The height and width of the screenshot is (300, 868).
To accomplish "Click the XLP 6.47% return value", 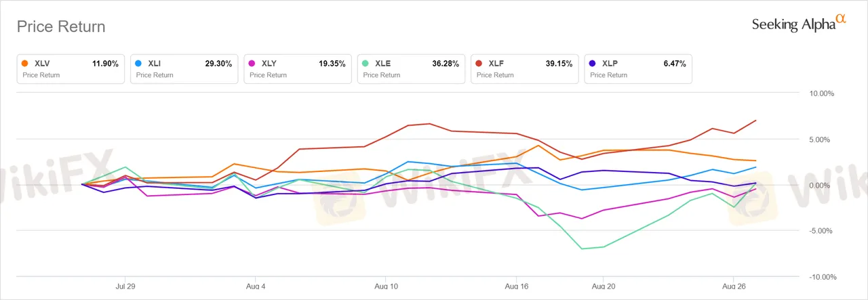I will point(674,64).
